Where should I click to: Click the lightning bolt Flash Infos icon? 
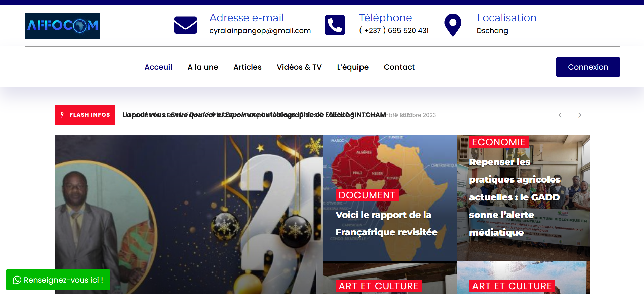click(x=62, y=115)
